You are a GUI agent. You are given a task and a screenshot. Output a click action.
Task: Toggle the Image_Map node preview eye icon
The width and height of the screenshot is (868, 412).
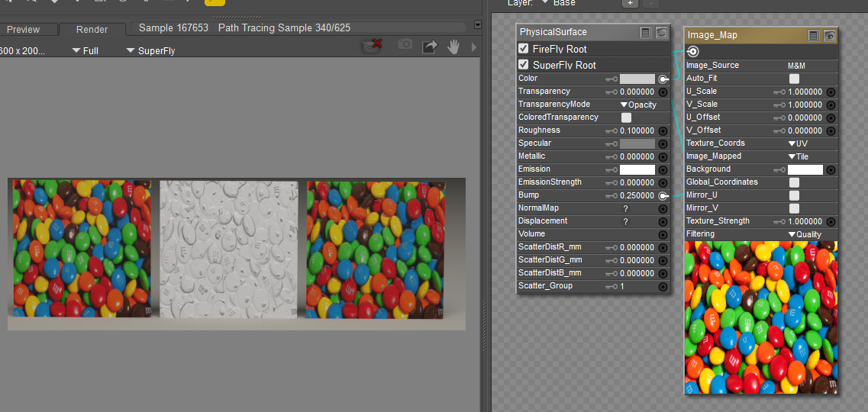(x=829, y=35)
